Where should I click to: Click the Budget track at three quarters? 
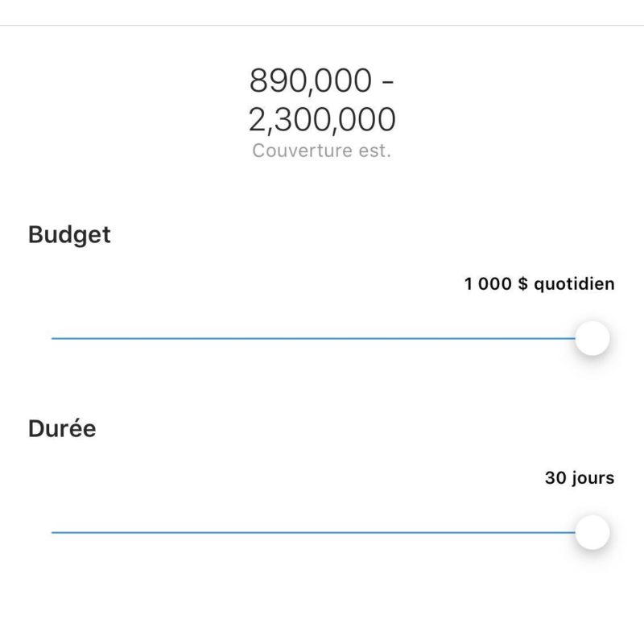[457, 339]
